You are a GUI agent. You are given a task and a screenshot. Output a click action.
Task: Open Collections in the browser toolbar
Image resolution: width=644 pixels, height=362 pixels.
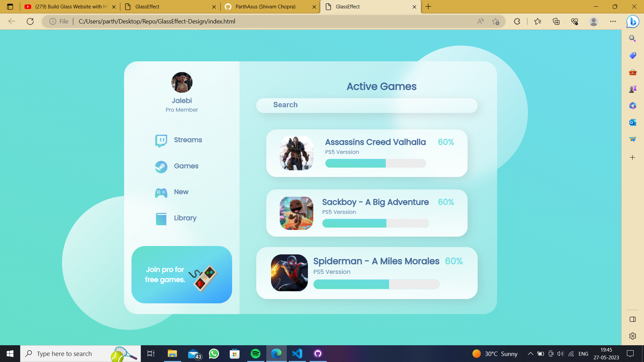tap(556, 21)
